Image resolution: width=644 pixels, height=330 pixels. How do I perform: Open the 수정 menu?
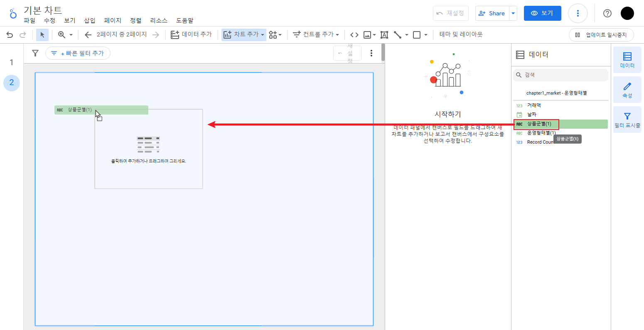pyautogui.click(x=49, y=20)
